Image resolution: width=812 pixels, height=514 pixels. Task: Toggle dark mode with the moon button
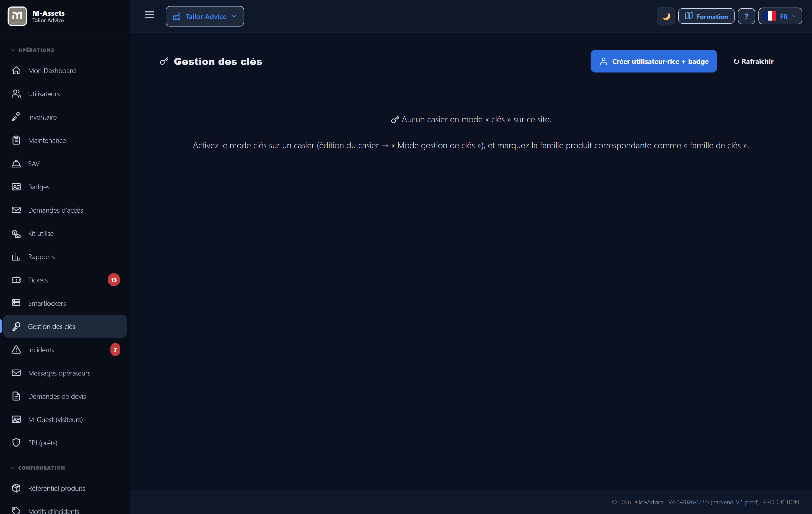coord(666,16)
